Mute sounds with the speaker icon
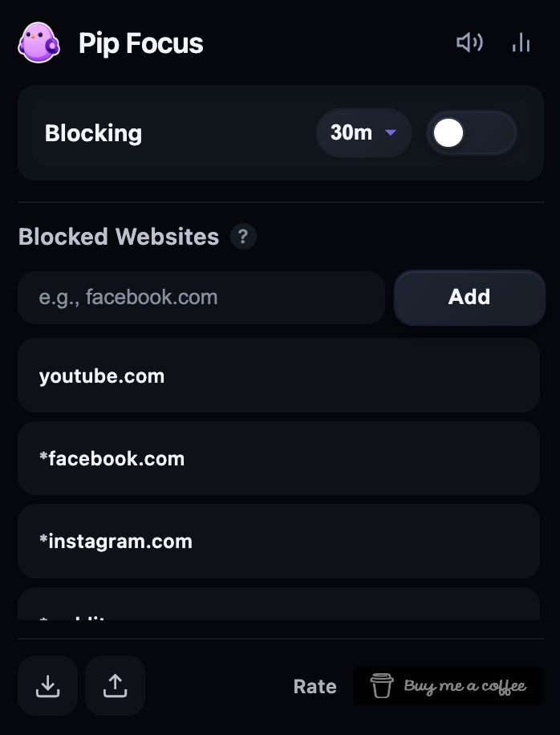560x735 pixels. (x=469, y=43)
